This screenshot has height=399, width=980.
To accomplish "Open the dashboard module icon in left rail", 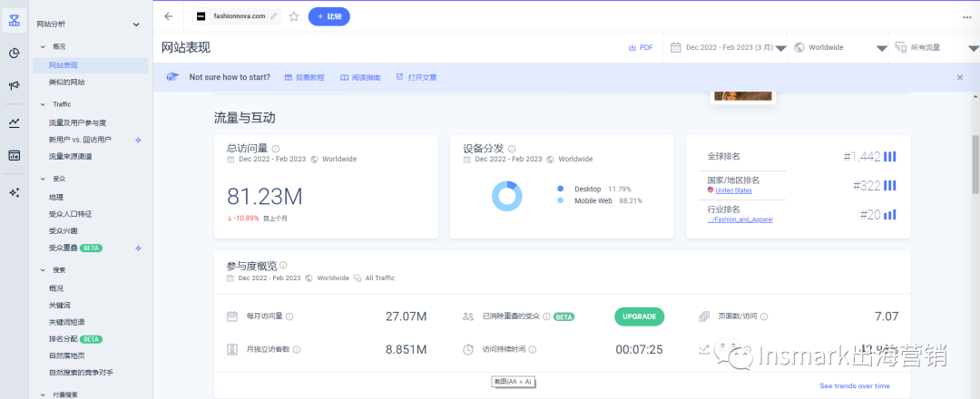I will point(14,155).
